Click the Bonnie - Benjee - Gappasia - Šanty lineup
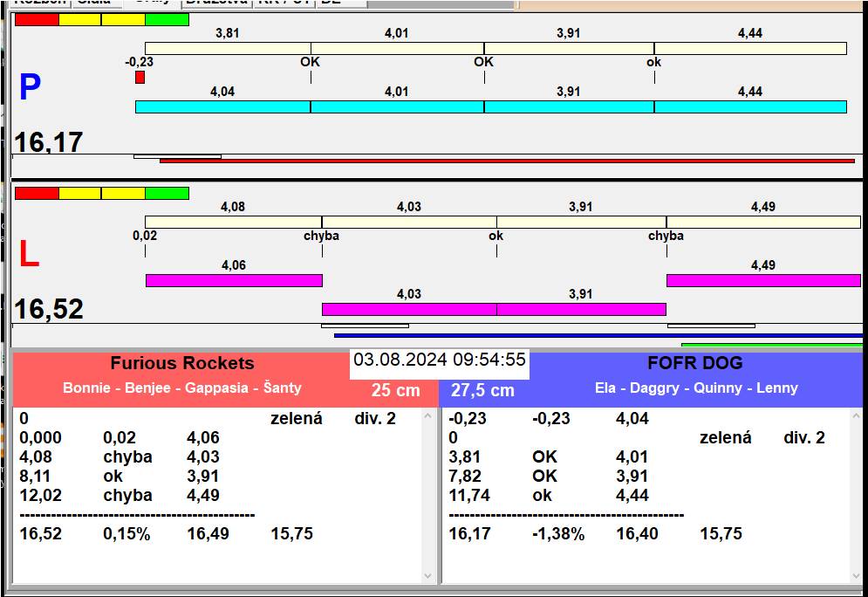 [x=182, y=388]
